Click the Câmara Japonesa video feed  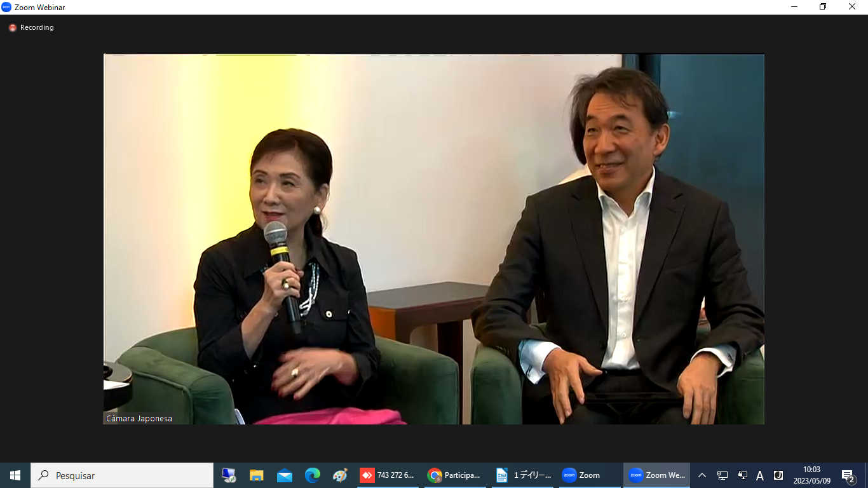[x=433, y=238]
